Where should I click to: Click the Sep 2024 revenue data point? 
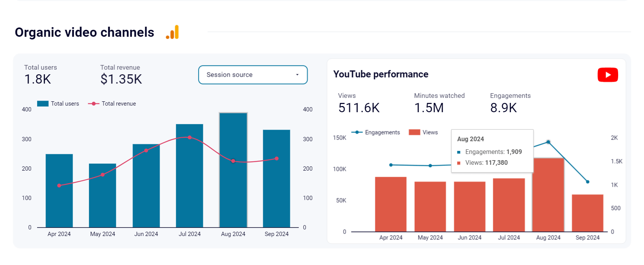point(277,159)
